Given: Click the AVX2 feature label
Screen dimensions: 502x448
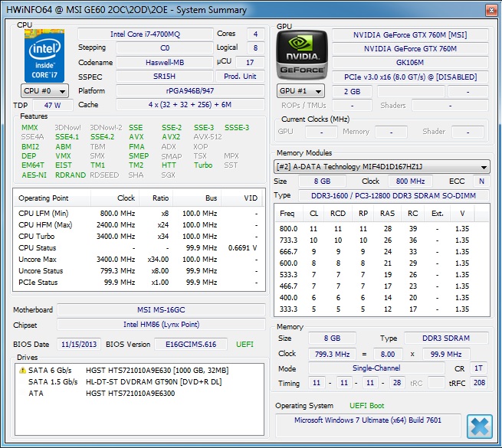Looking at the screenshot, I should pos(171,137).
